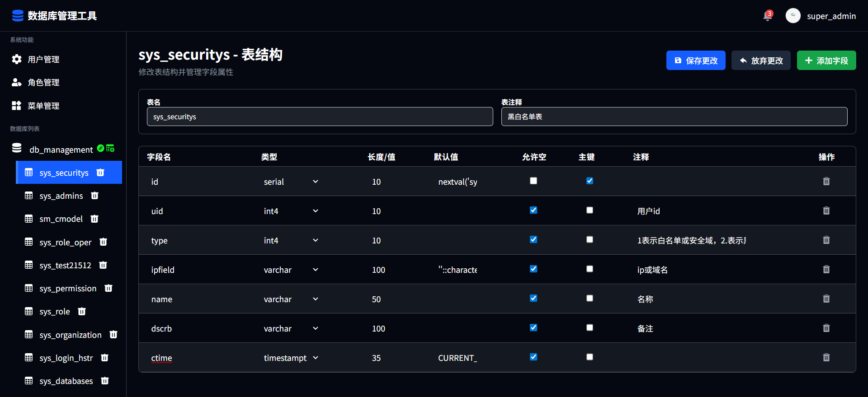Screen dimensions: 868x397
Task: Click the super_admin avatar image
Action: 793,16
